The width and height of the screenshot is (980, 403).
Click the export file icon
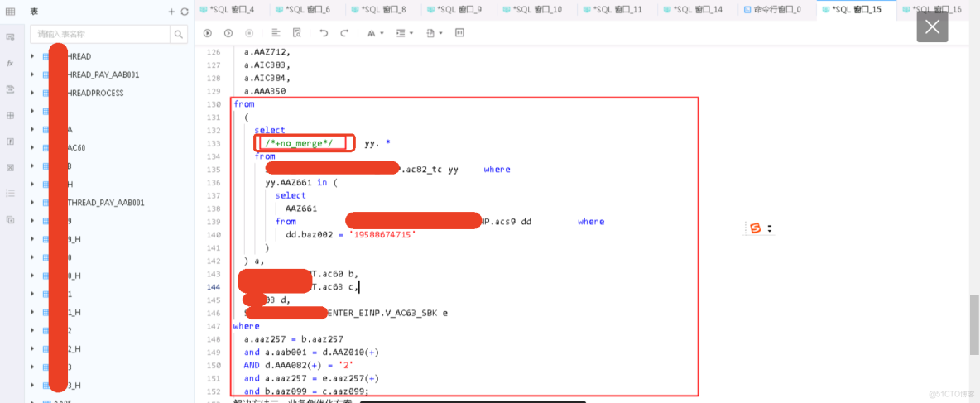430,32
